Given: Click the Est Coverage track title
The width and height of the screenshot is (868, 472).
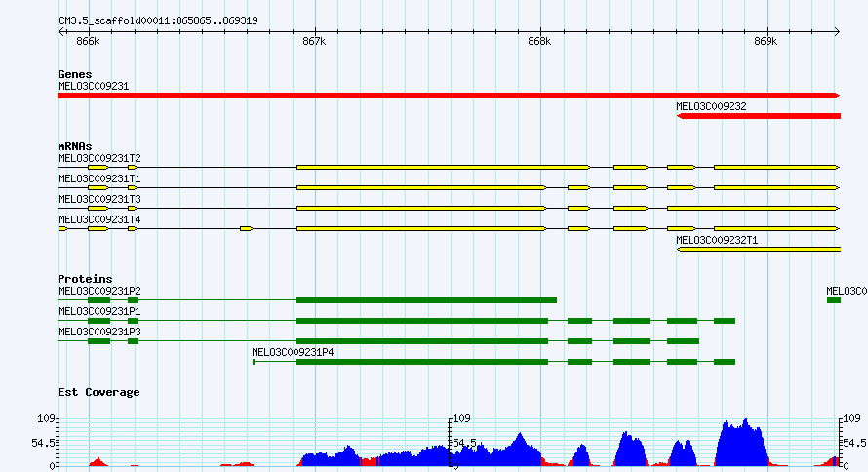Looking at the screenshot, I should [x=99, y=392].
